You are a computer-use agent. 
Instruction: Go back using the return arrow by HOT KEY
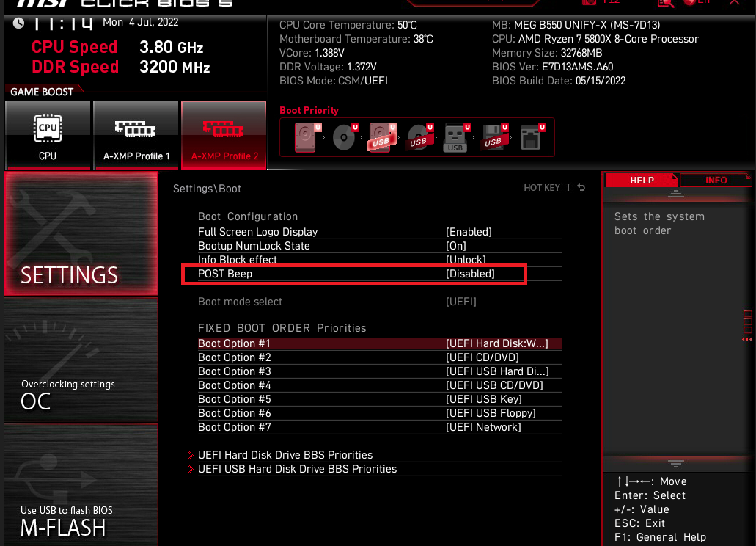pyautogui.click(x=581, y=188)
